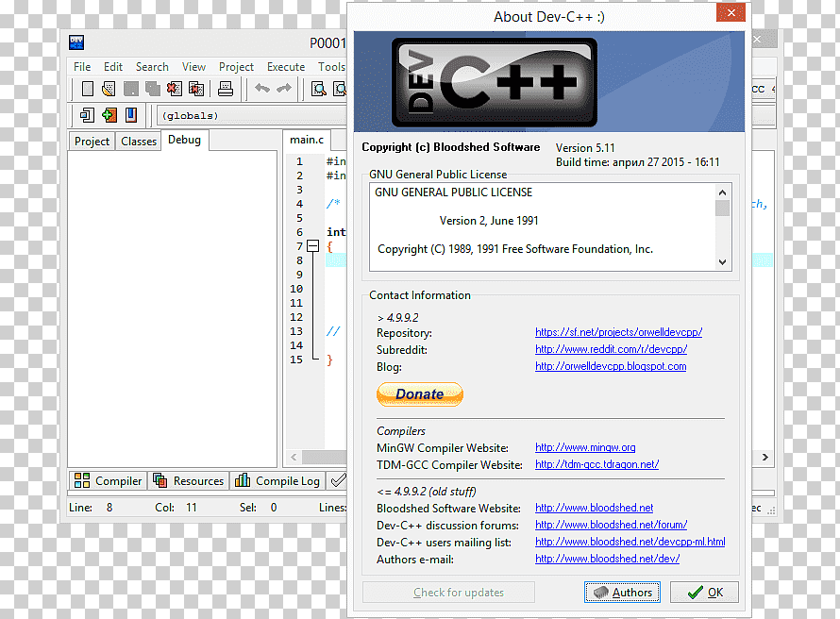The width and height of the screenshot is (840, 619).
Task: Click the Dev-C++ app icon in title bar
Action: point(76,42)
